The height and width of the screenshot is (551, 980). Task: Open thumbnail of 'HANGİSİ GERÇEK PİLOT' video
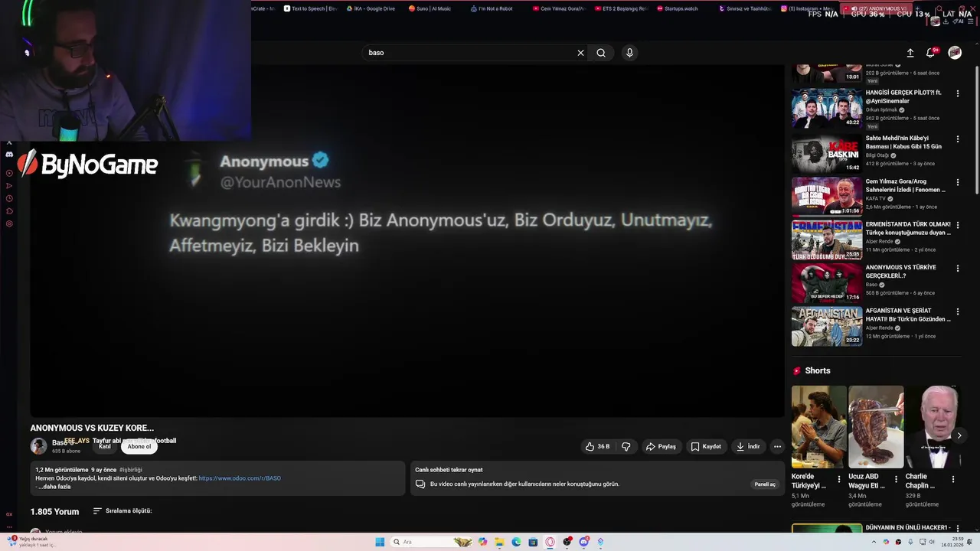pos(827,109)
